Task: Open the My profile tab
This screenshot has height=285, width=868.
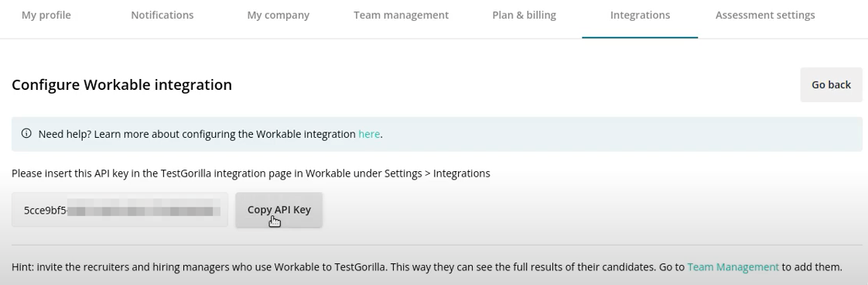Action: click(x=46, y=15)
